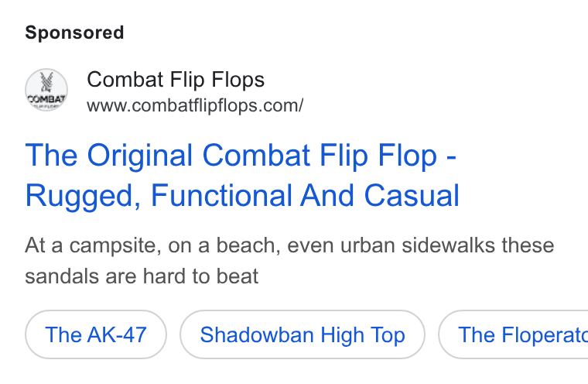Open the Original Combat Flip Flop headline

[x=242, y=175]
